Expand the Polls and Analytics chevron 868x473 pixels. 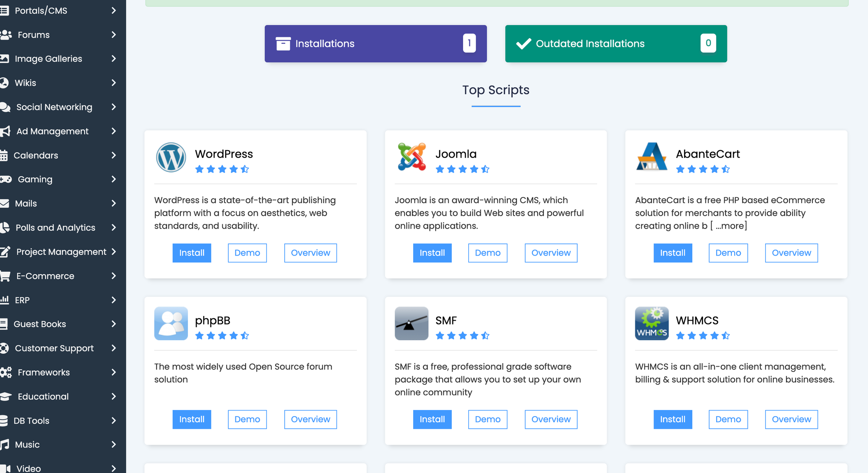[114, 227]
